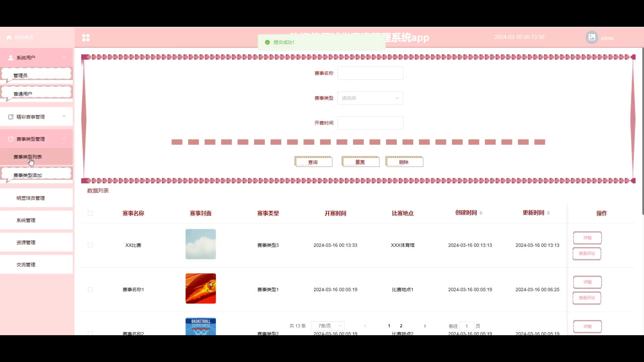Open 赛事类型添加 in the sidebar
644x362 pixels.
click(36, 175)
